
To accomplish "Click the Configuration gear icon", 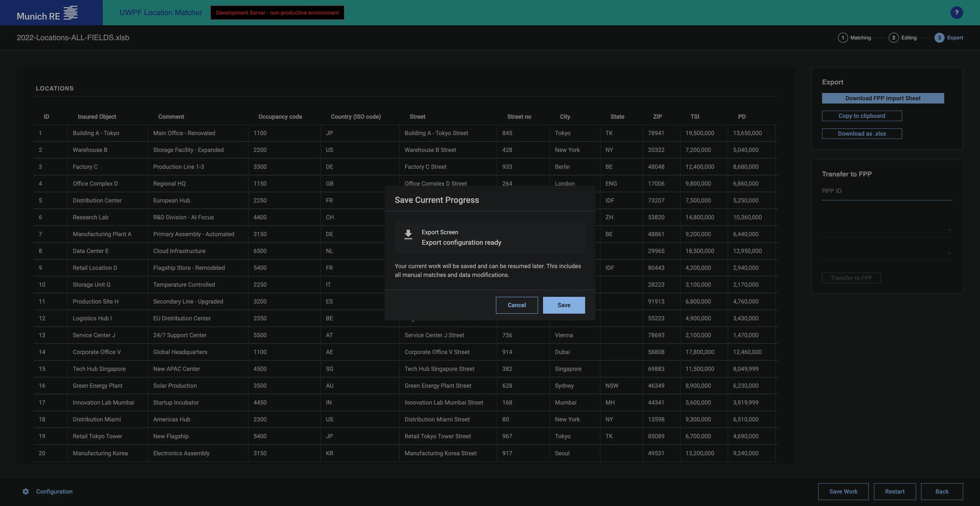I will pos(25,491).
